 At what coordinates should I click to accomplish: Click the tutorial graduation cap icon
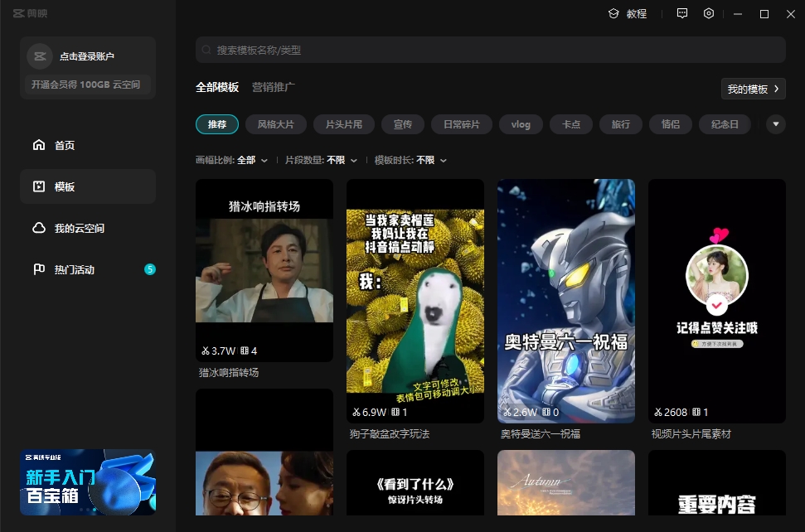click(613, 14)
